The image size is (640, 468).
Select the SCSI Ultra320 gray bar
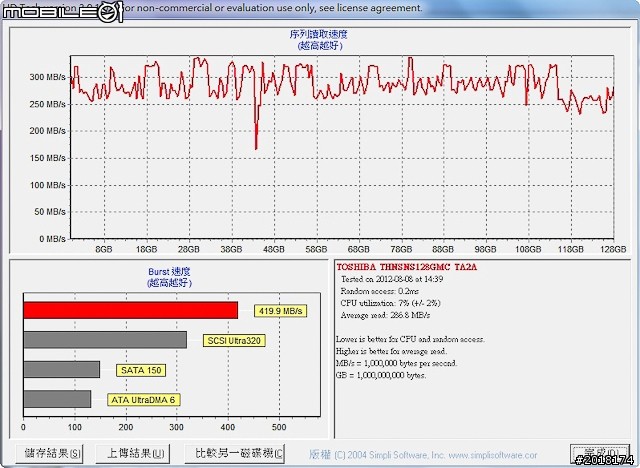[x=104, y=340]
